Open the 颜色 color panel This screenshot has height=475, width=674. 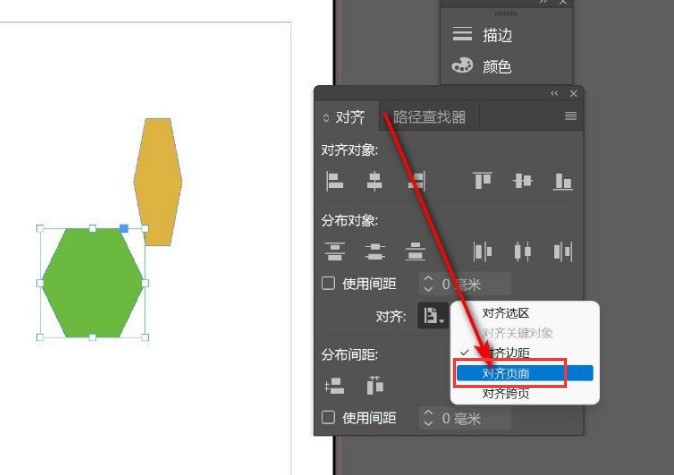point(496,67)
